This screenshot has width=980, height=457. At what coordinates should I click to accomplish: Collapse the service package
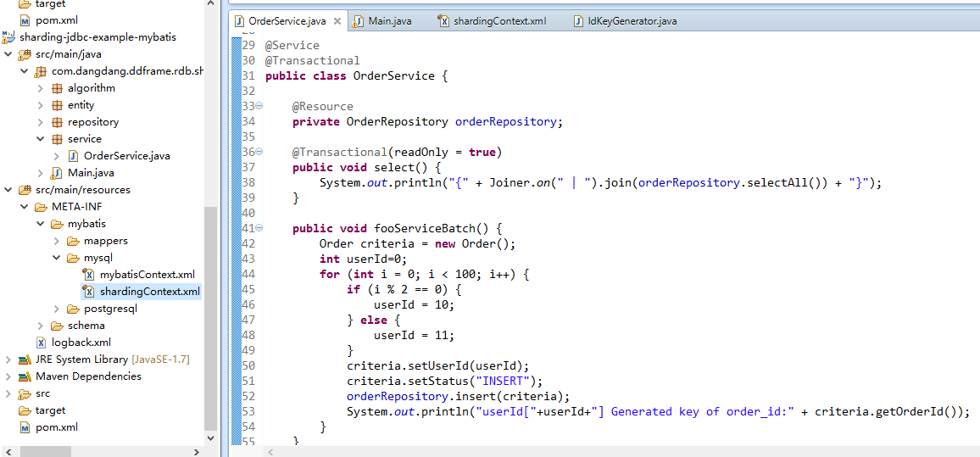(x=41, y=139)
